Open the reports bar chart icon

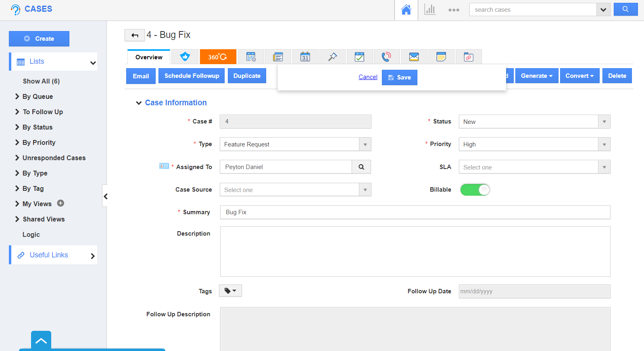click(x=430, y=10)
